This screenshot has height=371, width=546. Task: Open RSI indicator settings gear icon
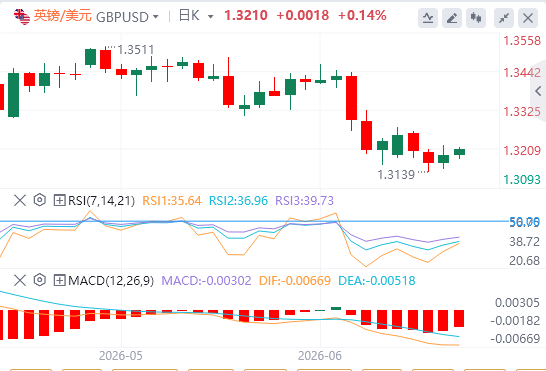40,200
